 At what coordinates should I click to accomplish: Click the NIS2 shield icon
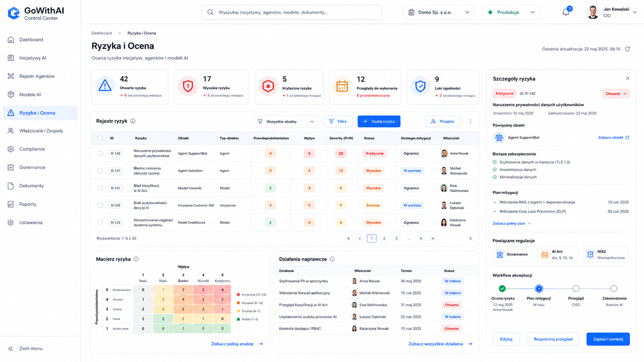coord(590,254)
